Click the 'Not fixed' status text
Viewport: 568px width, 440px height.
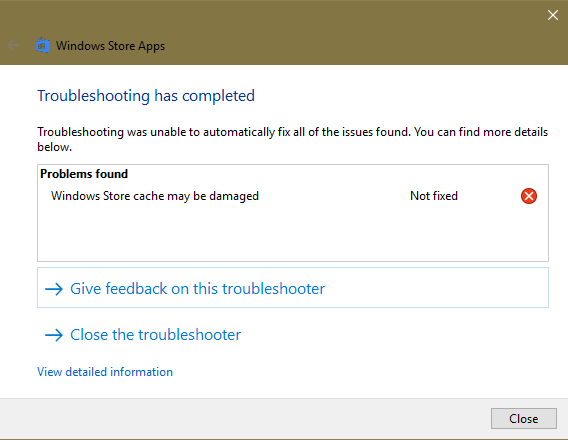(434, 196)
